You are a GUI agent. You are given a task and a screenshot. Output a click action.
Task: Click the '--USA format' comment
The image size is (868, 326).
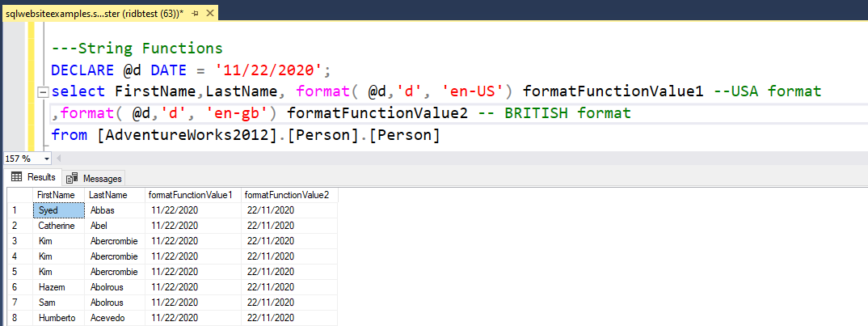tap(768, 91)
